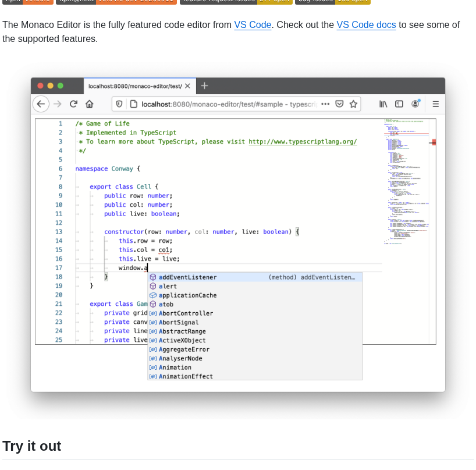This screenshot has height=470, width=476.
Task: Open the hamburger application menu
Action: point(435,104)
